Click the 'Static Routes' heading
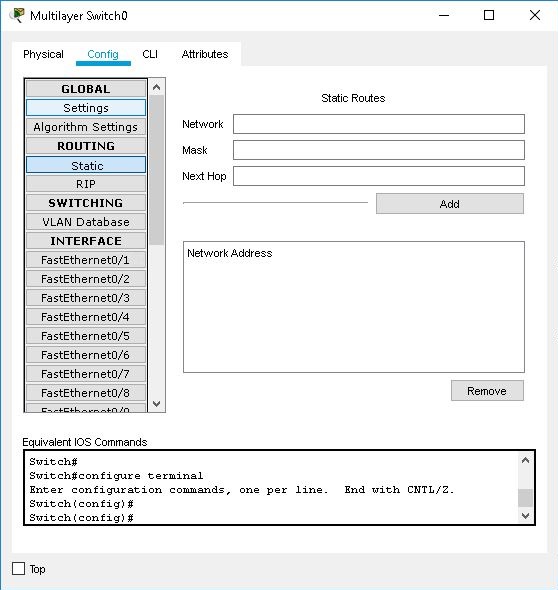 point(353,98)
